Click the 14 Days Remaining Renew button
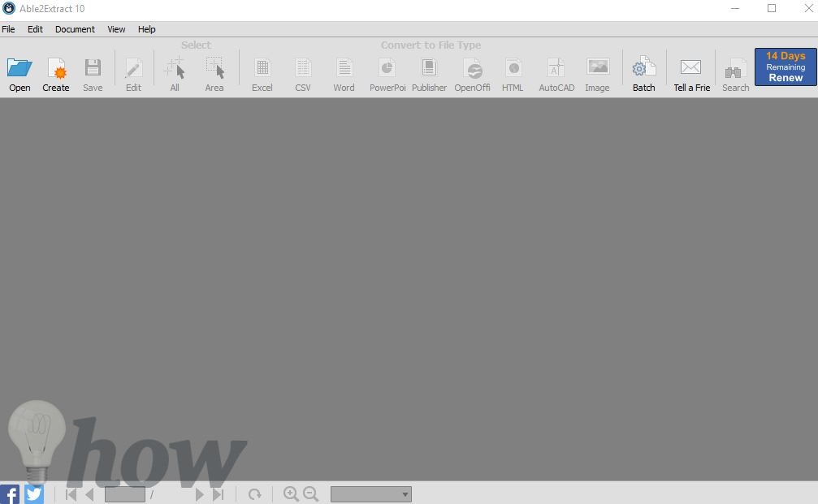The image size is (818, 504). [x=786, y=67]
